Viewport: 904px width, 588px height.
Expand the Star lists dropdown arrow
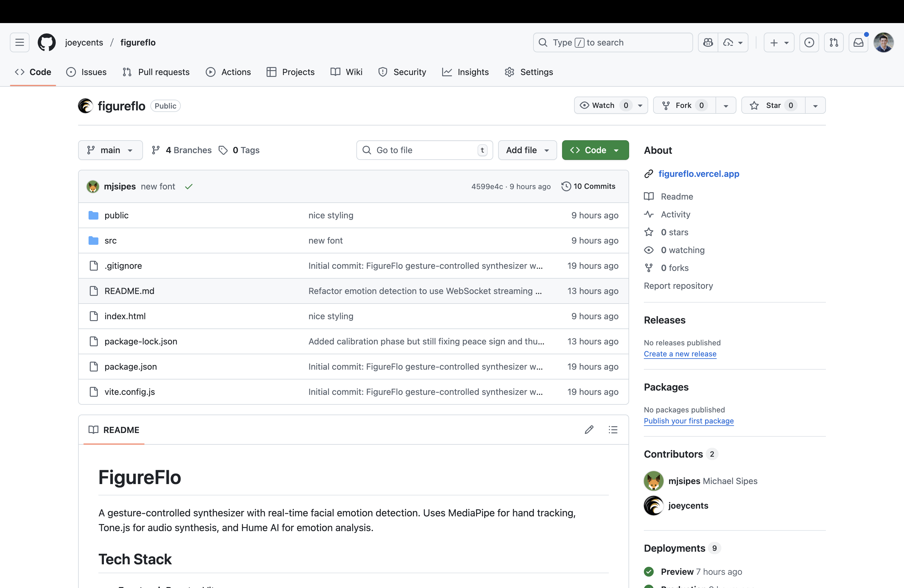point(815,105)
